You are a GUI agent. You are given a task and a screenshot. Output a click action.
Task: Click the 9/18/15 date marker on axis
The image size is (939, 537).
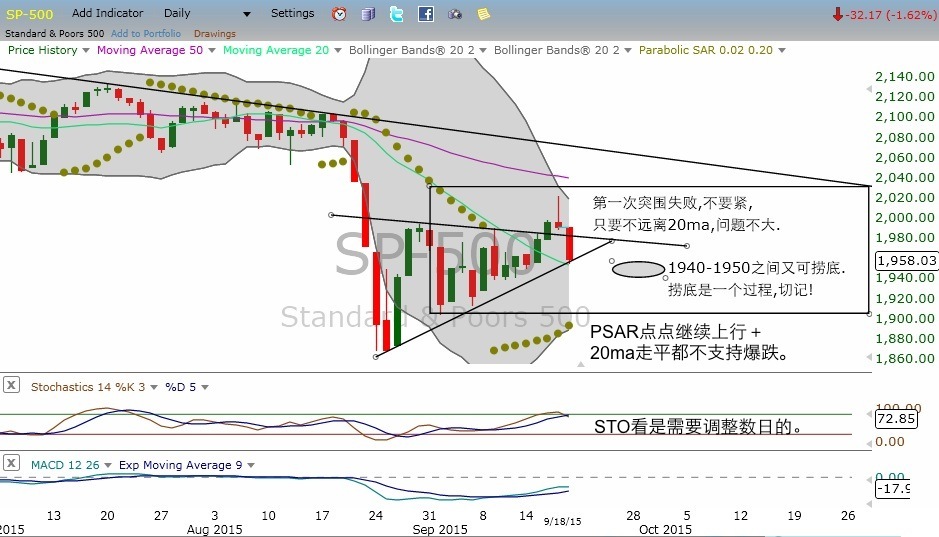click(x=562, y=521)
